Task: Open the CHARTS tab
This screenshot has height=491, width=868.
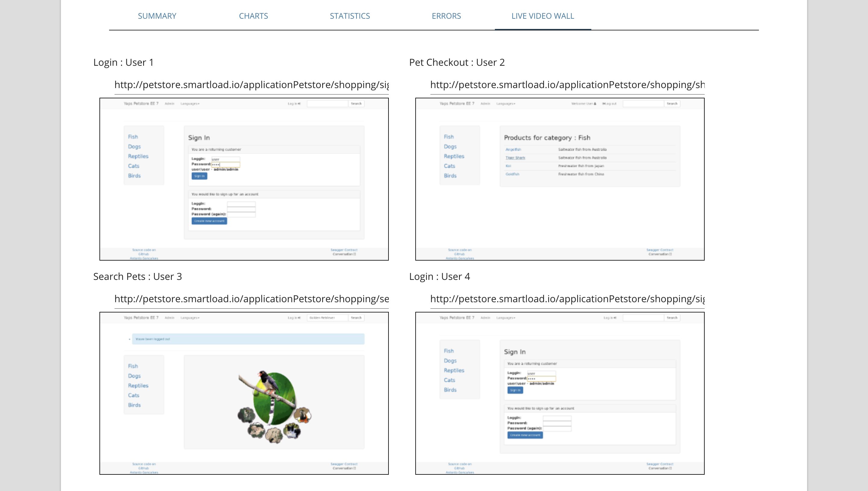Action: 253,16
